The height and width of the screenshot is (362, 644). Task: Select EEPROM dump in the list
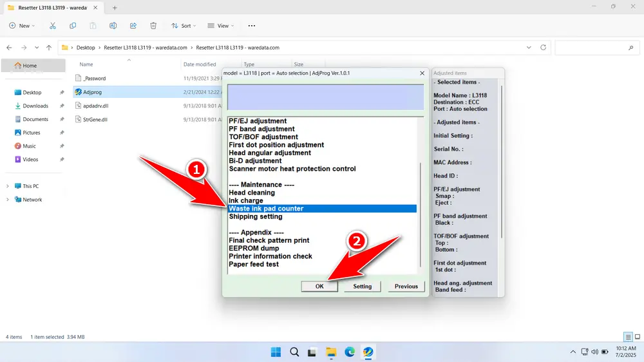coord(254,248)
